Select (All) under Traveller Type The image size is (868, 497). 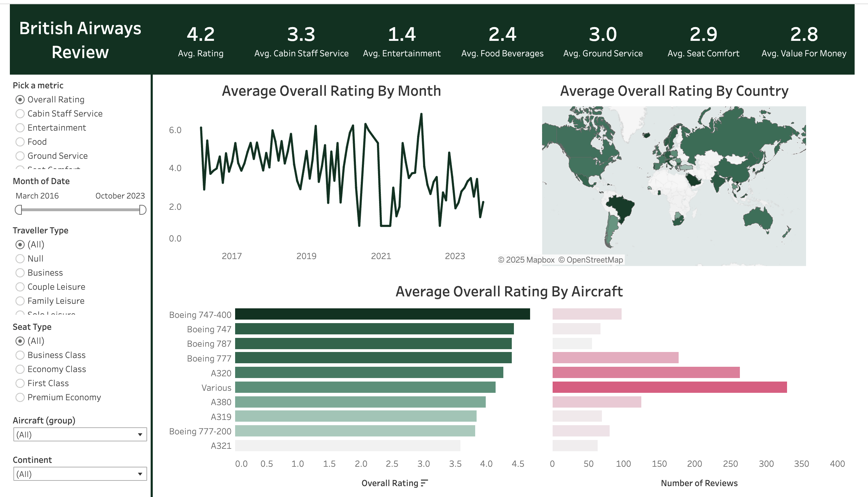click(20, 245)
